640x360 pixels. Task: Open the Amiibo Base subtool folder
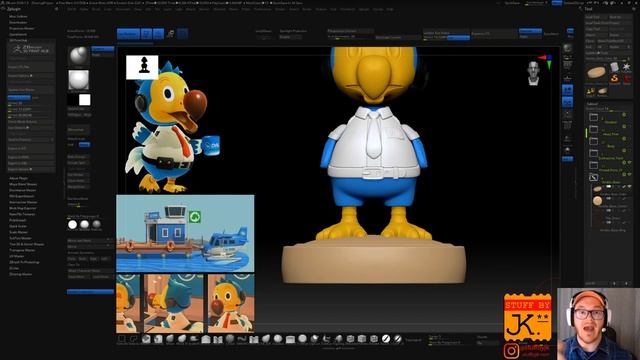(x=593, y=178)
